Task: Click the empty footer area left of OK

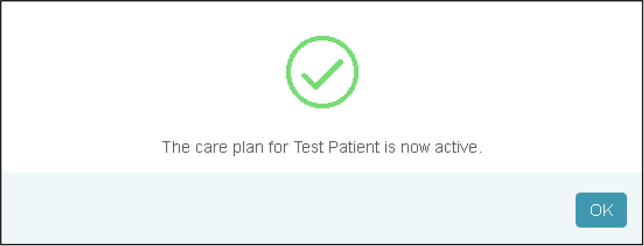Action: (x=288, y=210)
